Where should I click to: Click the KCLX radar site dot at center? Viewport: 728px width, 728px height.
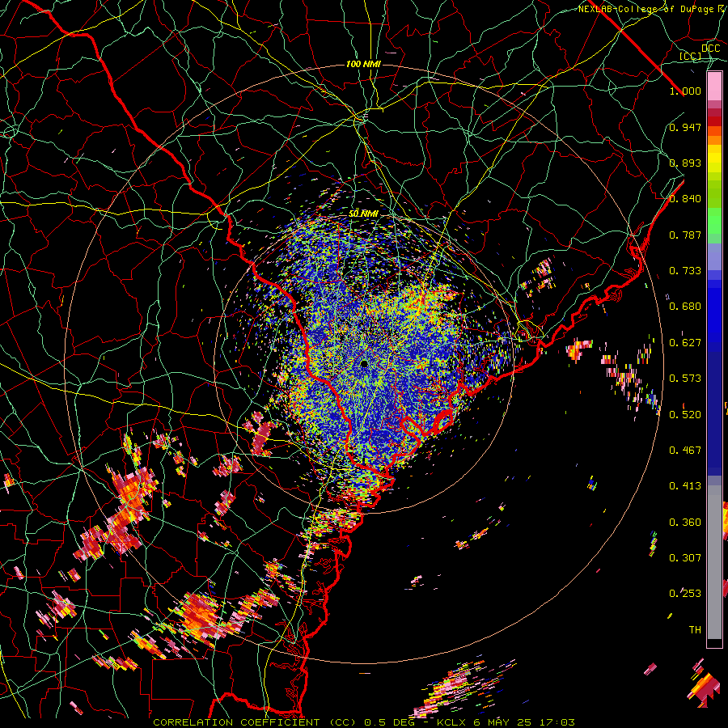click(x=365, y=364)
